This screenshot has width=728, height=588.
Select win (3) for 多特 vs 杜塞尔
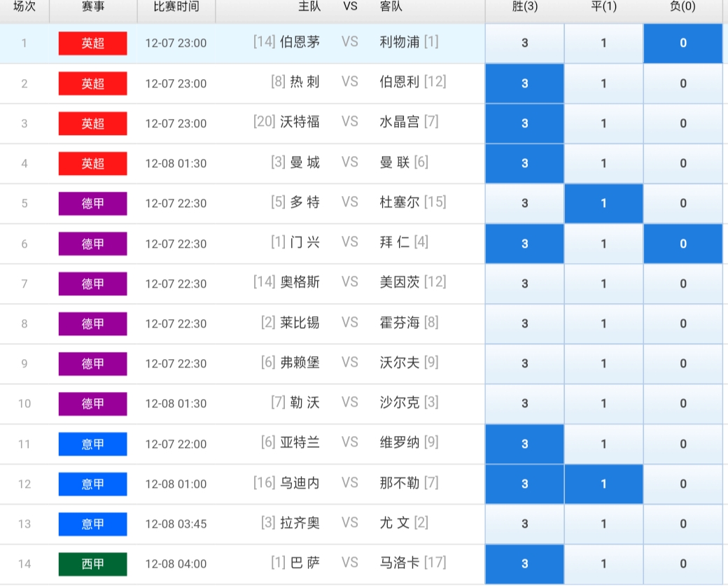(x=524, y=204)
